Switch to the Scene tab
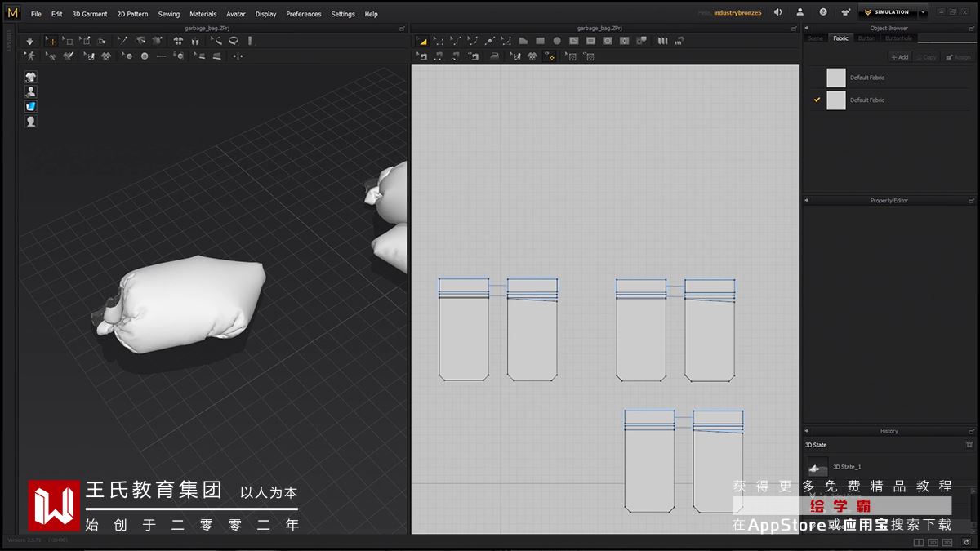 pos(815,38)
